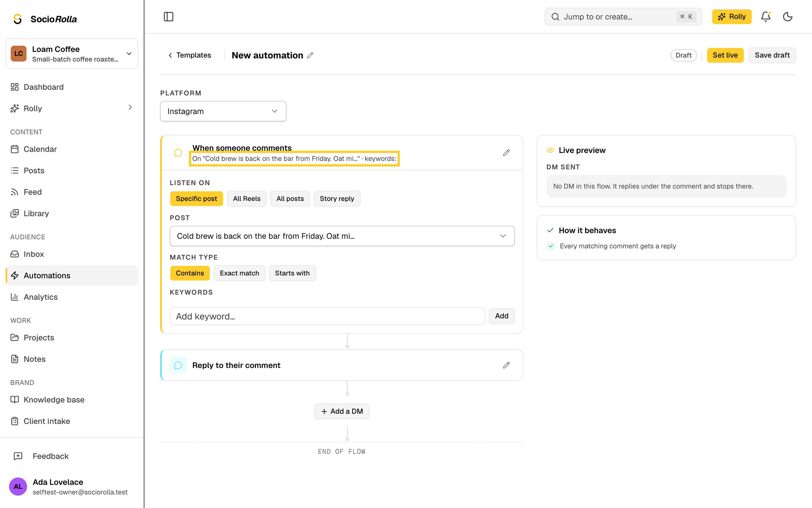Screen dimensions: 812x508
Task: Click the Add keyword button
Action: [x=501, y=316]
